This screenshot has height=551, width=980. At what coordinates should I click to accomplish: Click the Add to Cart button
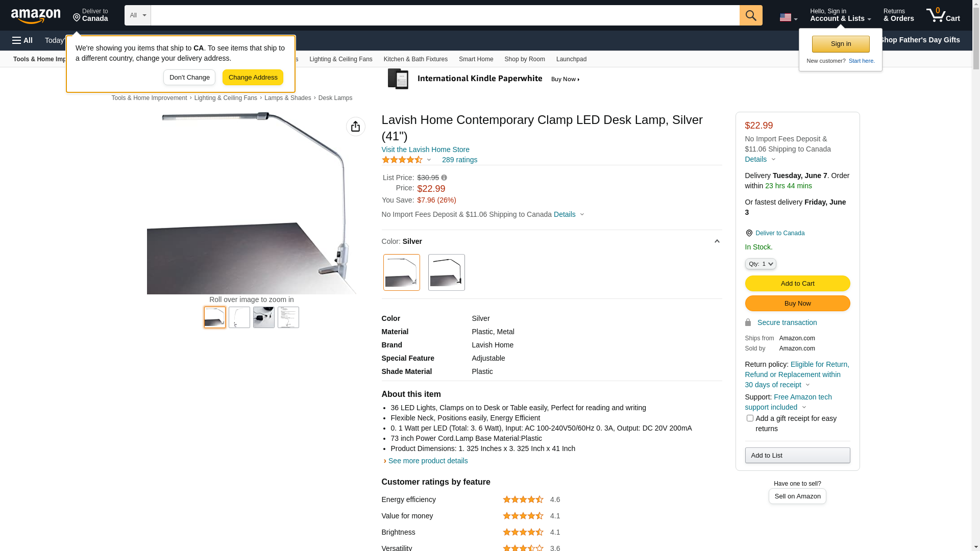point(797,284)
